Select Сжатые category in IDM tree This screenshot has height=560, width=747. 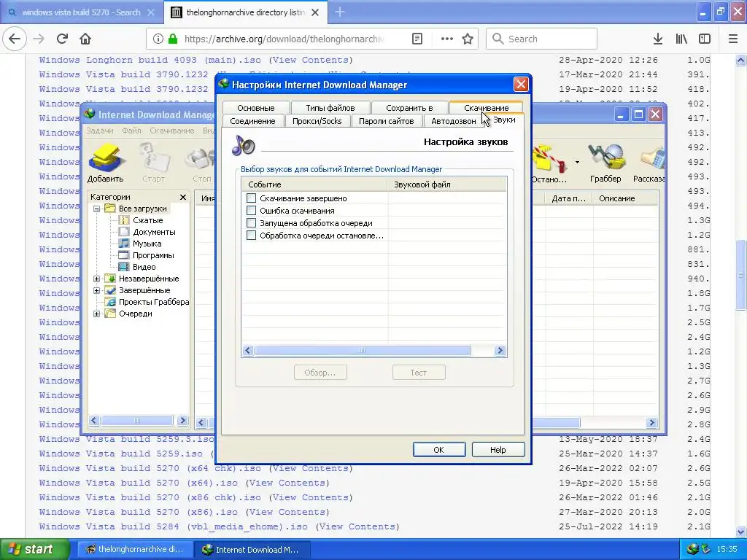click(147, 220)
